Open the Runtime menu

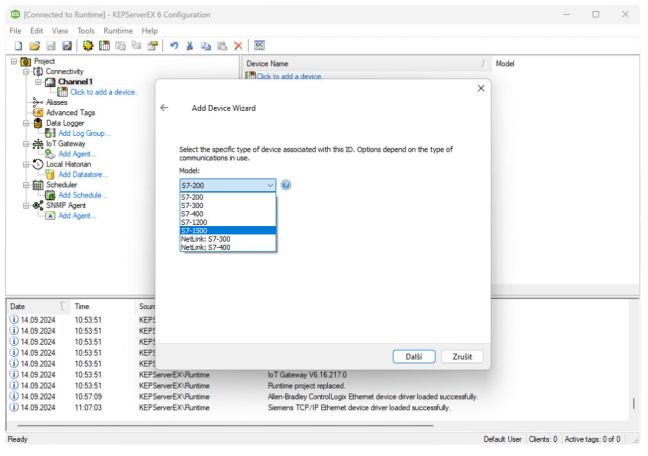click(118, 31)
